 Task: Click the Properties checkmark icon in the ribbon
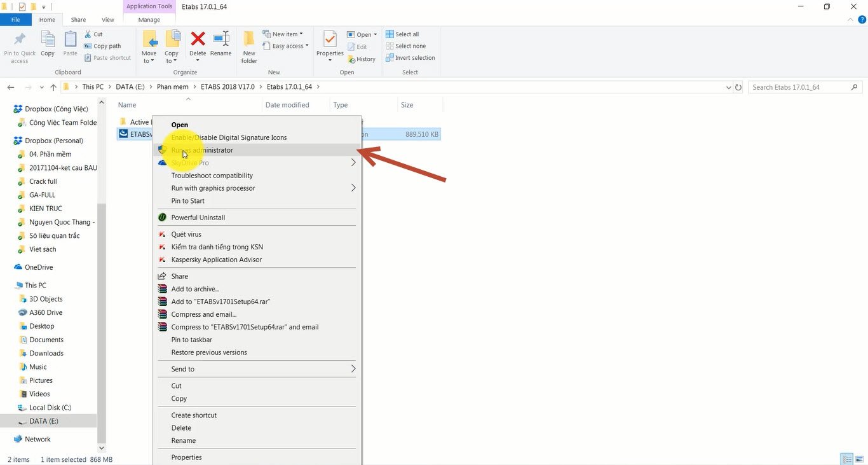coord(330,39)
